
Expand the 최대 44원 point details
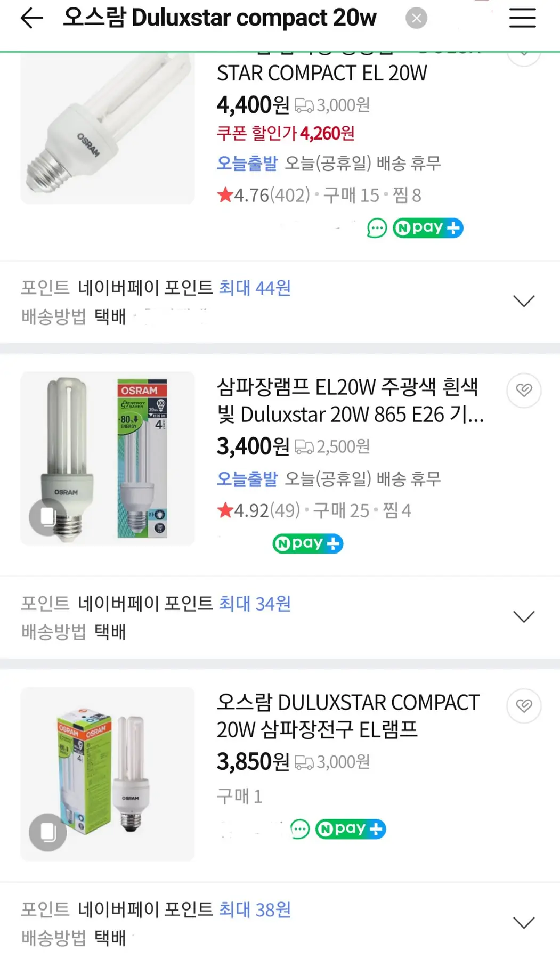523,302
